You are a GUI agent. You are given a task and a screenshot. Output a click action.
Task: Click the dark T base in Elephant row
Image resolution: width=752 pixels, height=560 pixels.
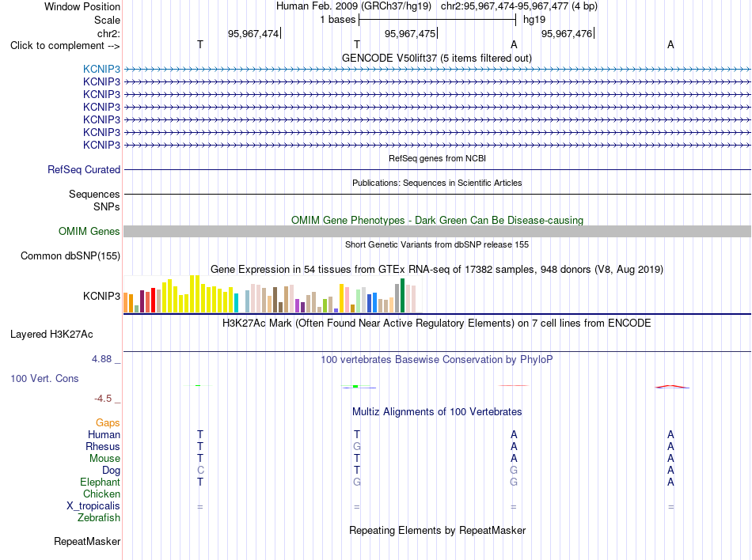[x=200, y=482]
